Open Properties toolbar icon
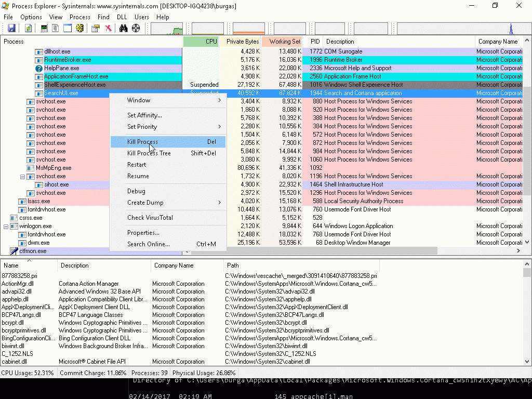 tap(96, 28)
